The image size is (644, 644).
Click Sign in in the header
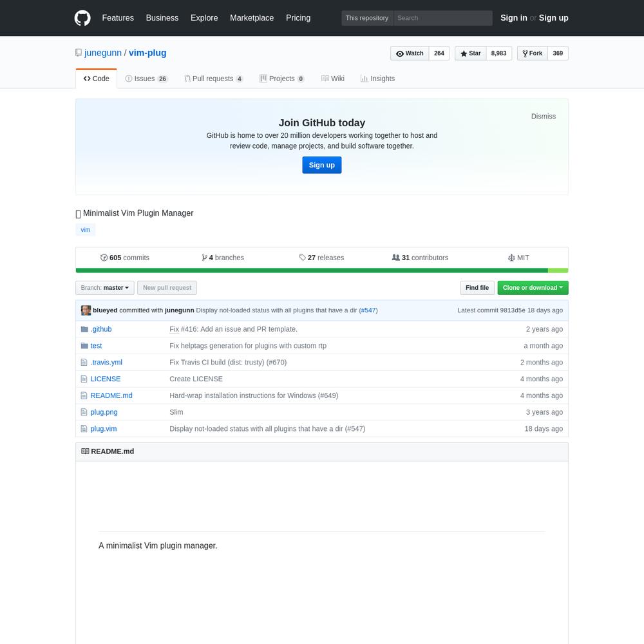coord(513,18)
